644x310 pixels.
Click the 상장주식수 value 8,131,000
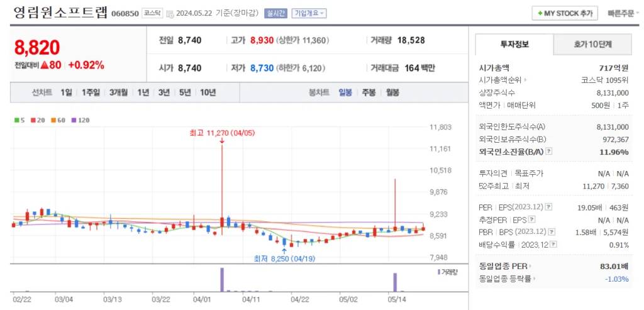613,93
